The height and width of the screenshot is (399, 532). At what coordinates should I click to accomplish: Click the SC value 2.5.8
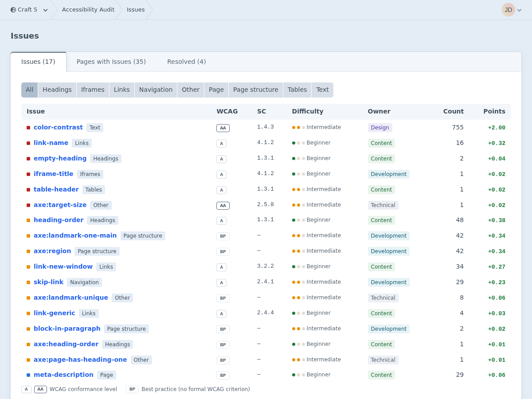click(266, 205)
